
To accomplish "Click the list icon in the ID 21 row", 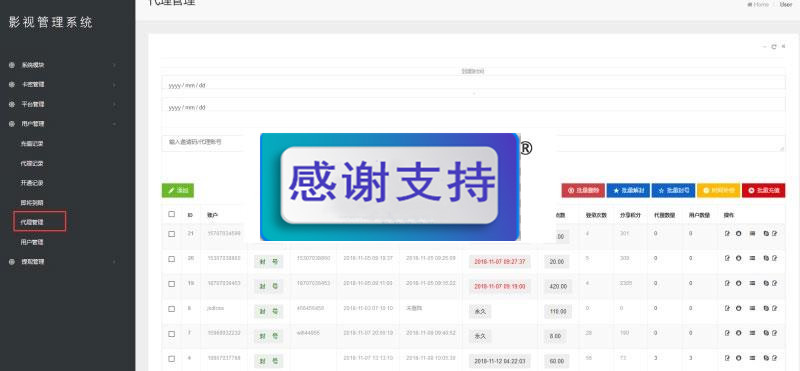I will coord(752,233).
